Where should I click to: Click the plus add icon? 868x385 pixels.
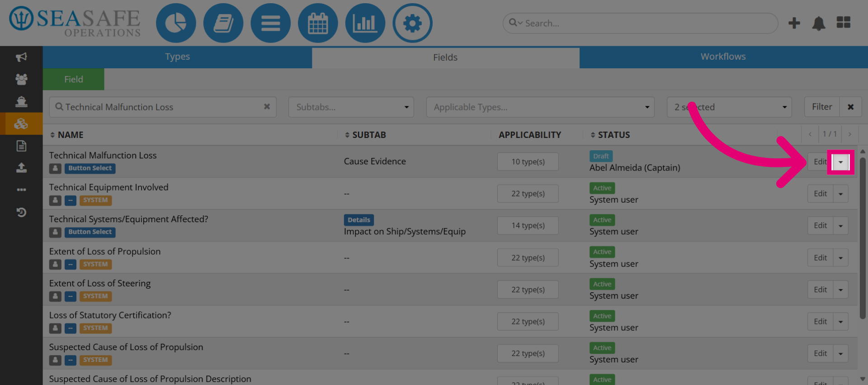pyautogui.click(x=794, y=23)
